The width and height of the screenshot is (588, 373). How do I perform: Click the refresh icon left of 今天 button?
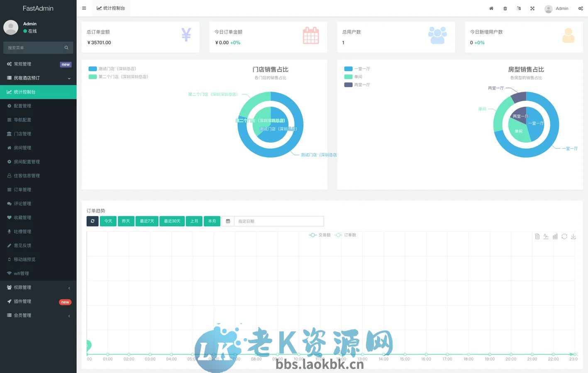pyautogui.click(x=92, y=221)
